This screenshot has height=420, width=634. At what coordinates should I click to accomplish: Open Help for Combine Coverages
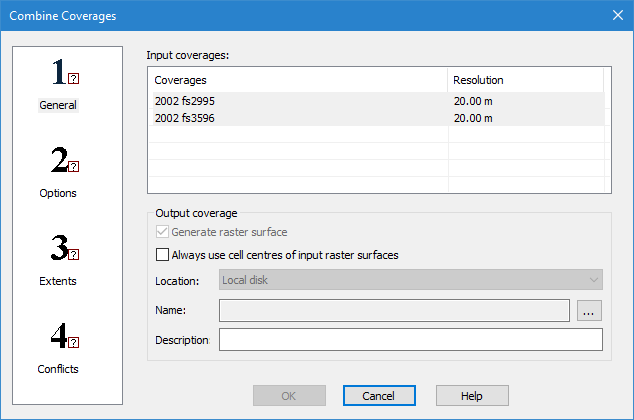point(471,396)
